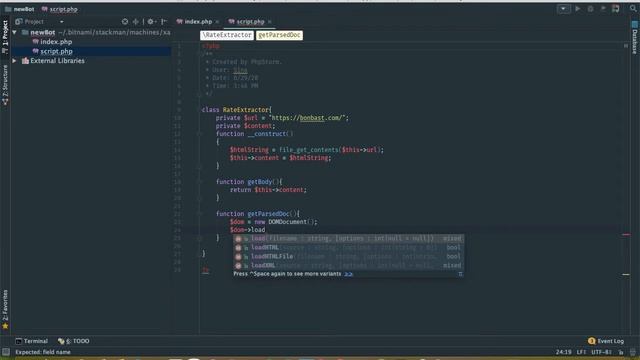The height and width of the screenshot is (360, 640).
Task: Click the scroll from source target icon
Action: pyautogui.click(x=125, y=22)
